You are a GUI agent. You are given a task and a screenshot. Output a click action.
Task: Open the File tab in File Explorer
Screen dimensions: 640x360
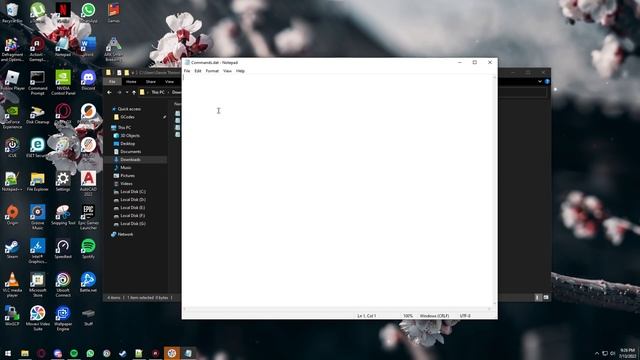[x=112, y=82]
